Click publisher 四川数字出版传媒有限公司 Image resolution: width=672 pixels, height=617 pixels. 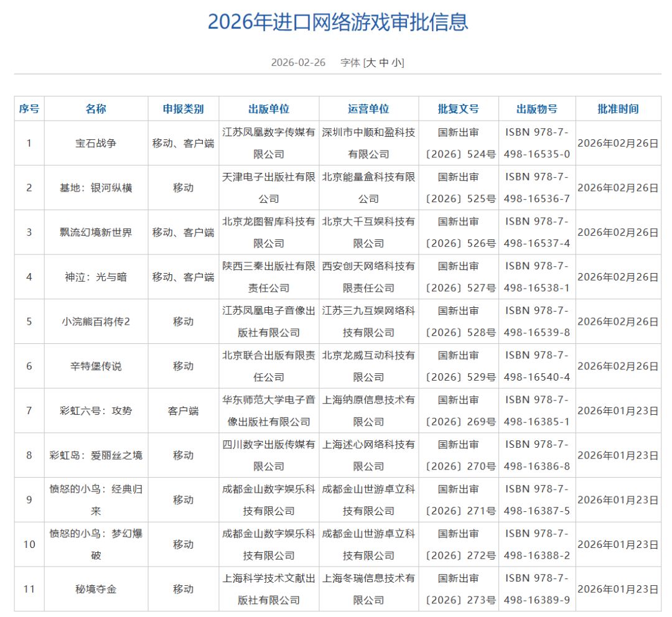[x=269, y=455]
